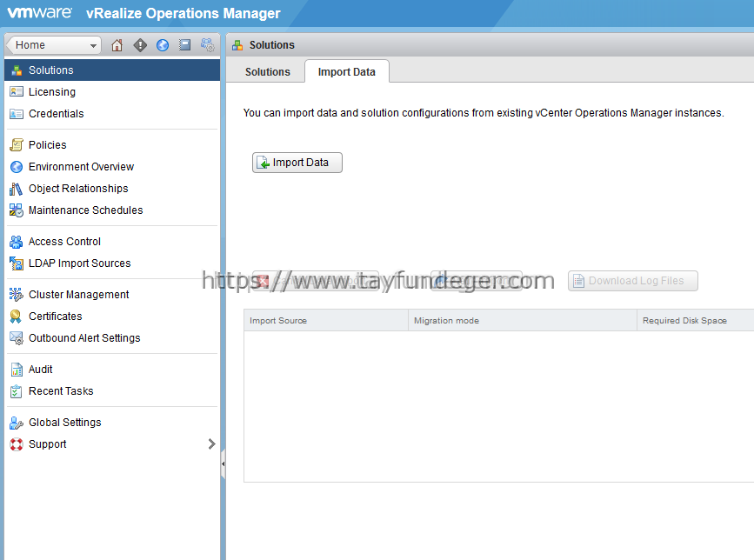754x560 pixels.
Task: Click the Download Log Files button
Action: tap(633, 281)
